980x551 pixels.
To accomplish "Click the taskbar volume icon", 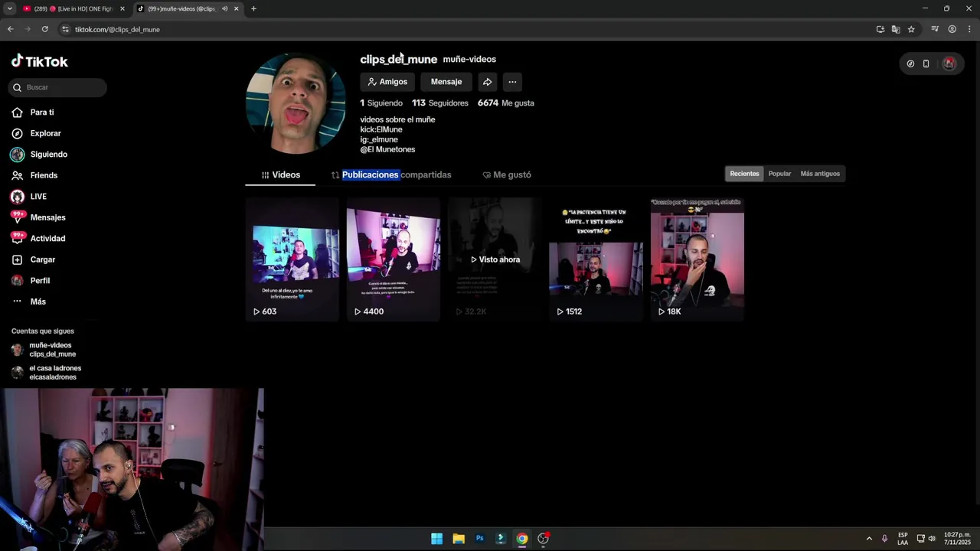I will [x=932, y=539].
